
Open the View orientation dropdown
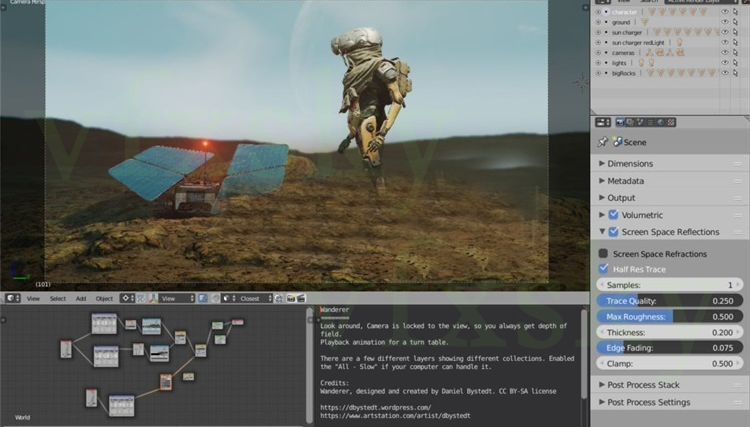tap(177, 298)
